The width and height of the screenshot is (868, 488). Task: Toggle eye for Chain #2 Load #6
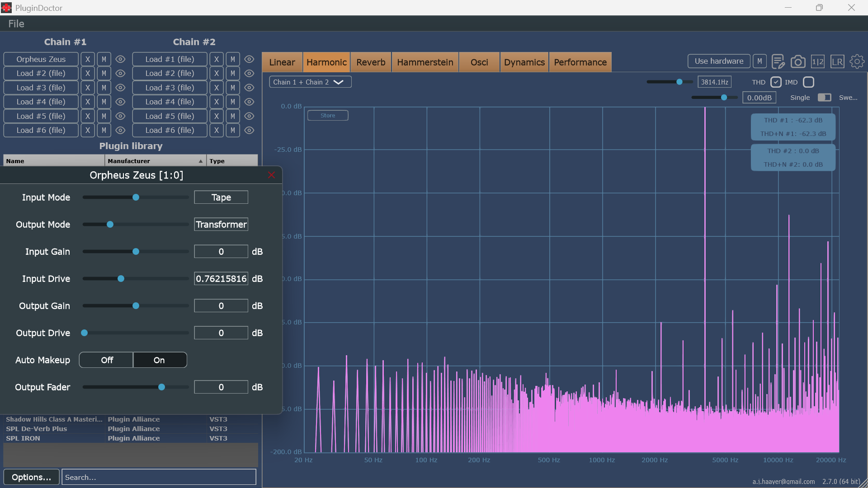pos(249,130)
